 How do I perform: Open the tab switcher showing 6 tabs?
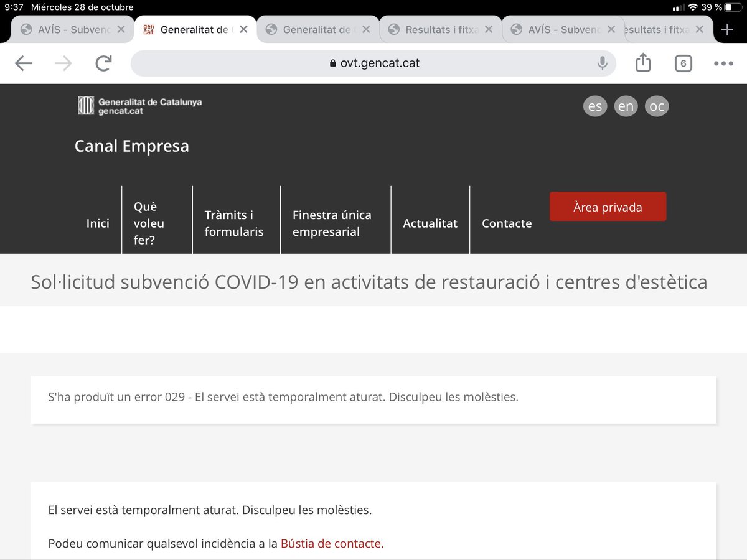(683, 63)
